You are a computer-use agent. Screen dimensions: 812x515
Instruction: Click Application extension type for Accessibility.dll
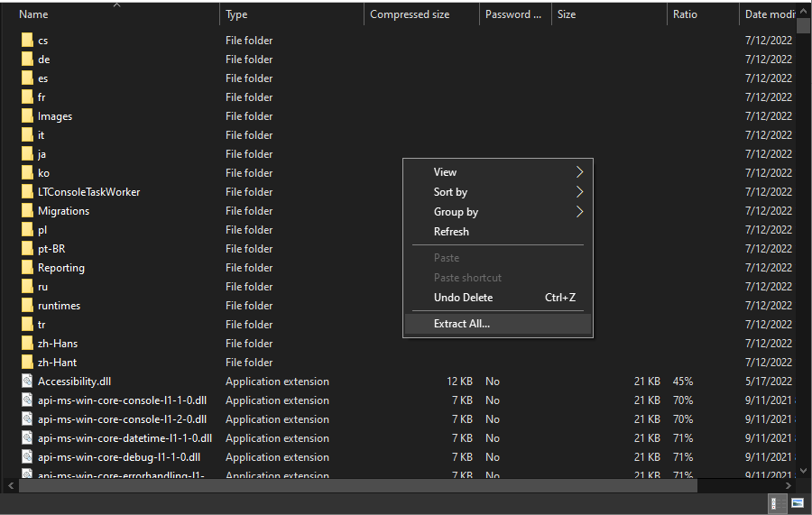277,382
